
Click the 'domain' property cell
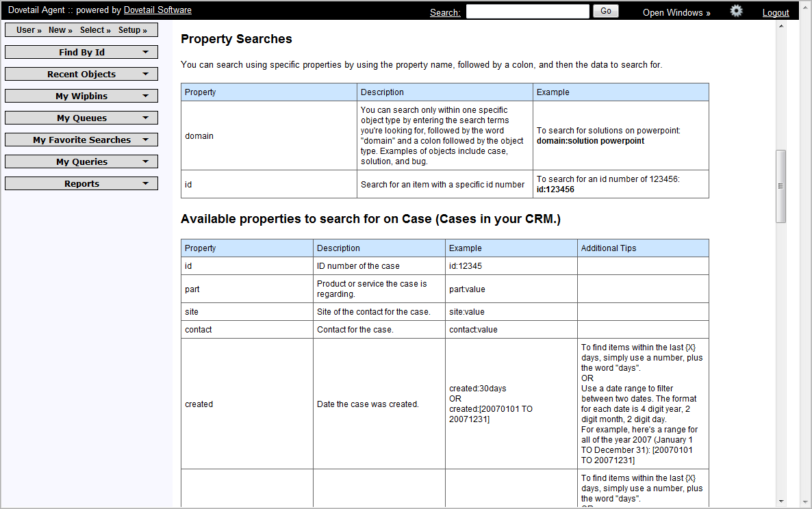269,135
